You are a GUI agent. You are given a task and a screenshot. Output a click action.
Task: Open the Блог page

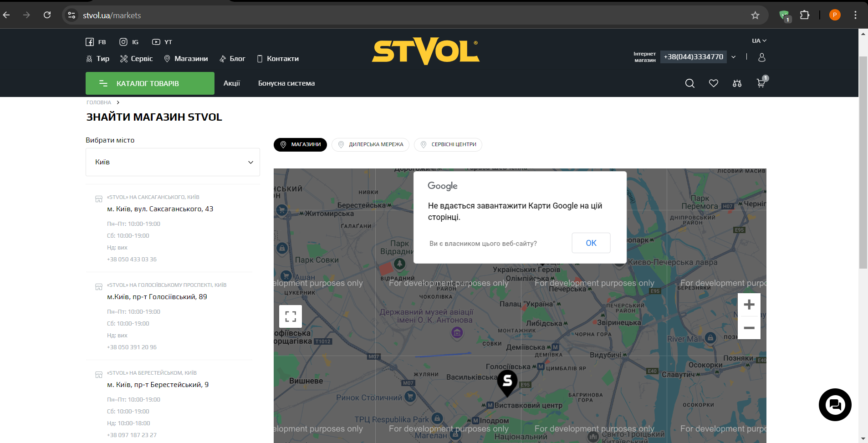(232, 59)
